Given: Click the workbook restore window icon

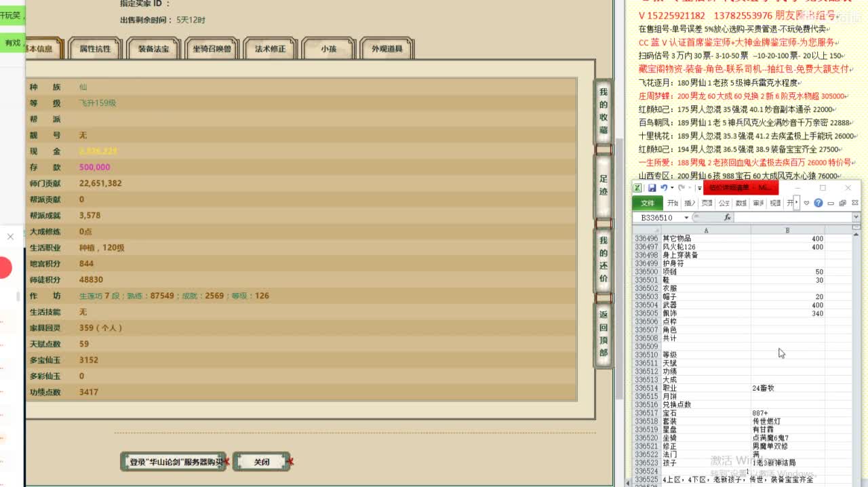Looking at the screenshot, I should 842,203.
